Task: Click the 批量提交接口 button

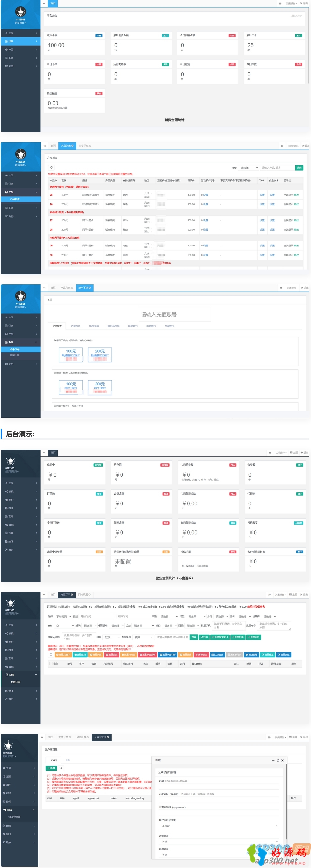Action: click(x=220, y=637)
